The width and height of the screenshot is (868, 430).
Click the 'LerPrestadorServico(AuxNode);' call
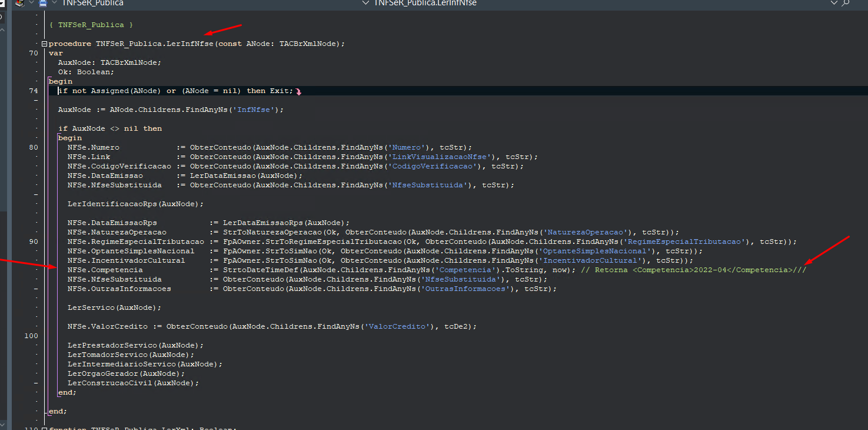[135, 345]
